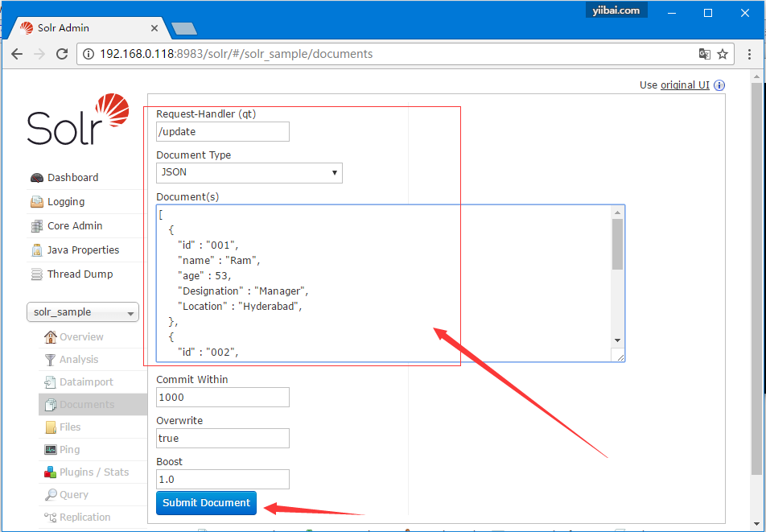Click the Thread Dump stack icon
The width and height of the screenshot is (766, 532).
coord(36,274)
